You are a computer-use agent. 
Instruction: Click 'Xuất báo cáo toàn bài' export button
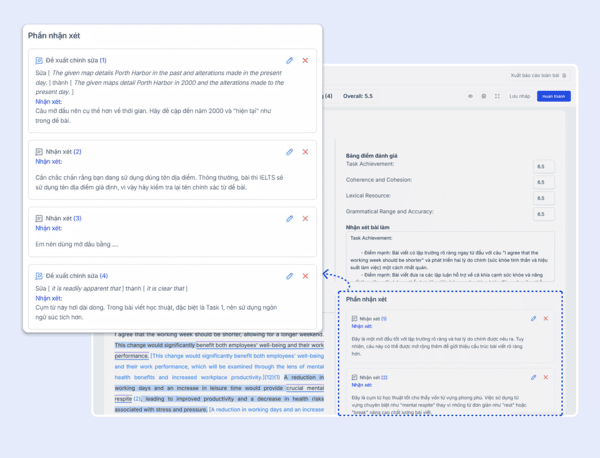pyautogui.click(x=537, y=75)
